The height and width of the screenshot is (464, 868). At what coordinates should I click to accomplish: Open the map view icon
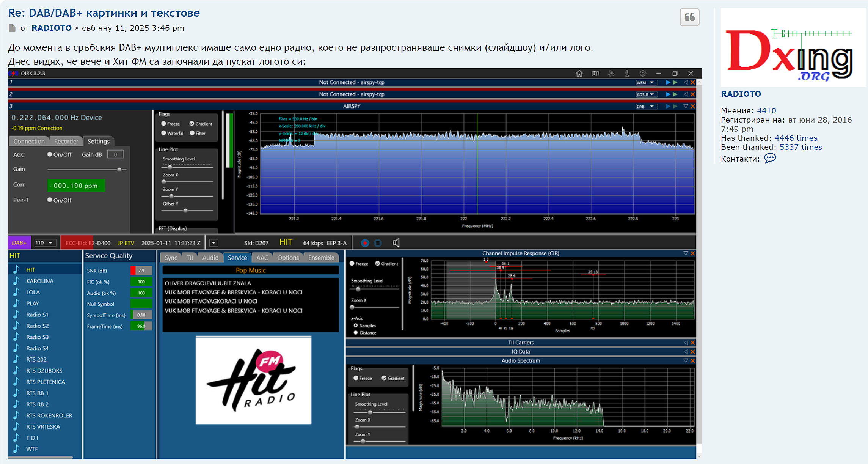point(595,73)
